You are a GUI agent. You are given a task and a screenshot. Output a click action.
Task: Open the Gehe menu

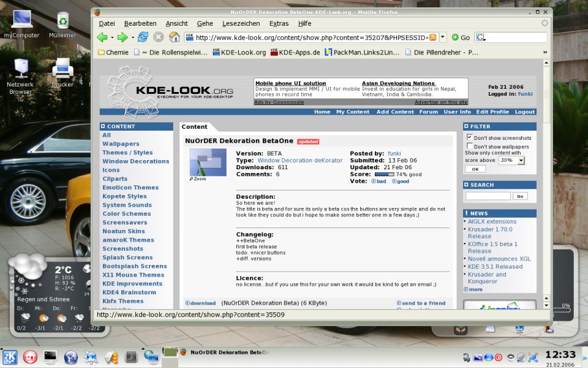205,23
